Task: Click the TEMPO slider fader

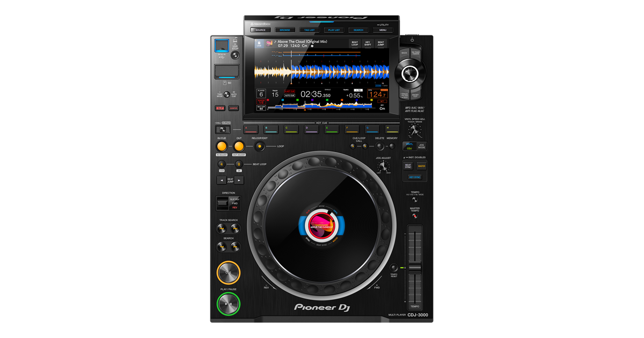Action: 415,267
